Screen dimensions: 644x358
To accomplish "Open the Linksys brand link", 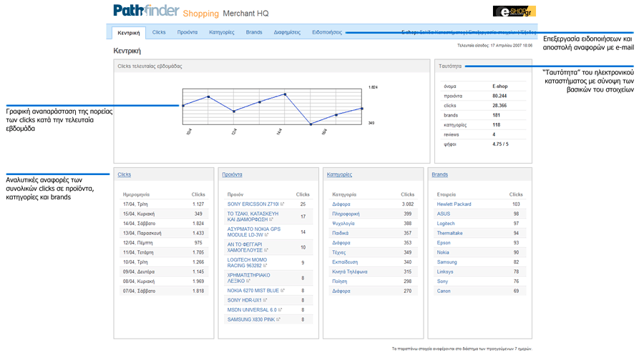I will (445, 272).
